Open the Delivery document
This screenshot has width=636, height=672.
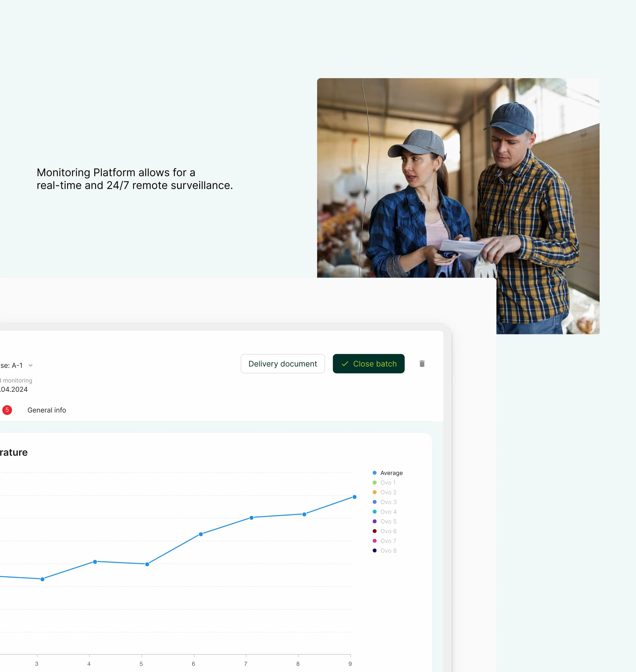coord(282,364)
